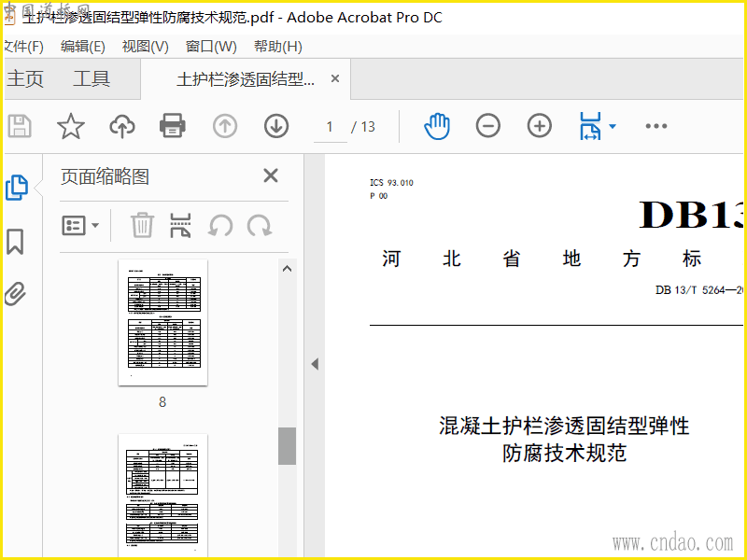Open fit page options dropdown arrow
Viewport: 747px width, 560px height.
(x=613, y=127)
